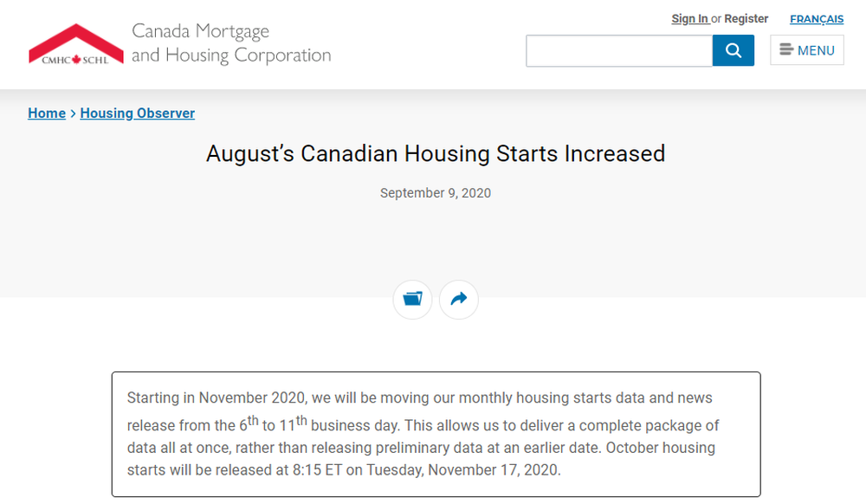Screen dimensions: 866x504
Task: Open the MENU navigation button
Action: [807, 50]
